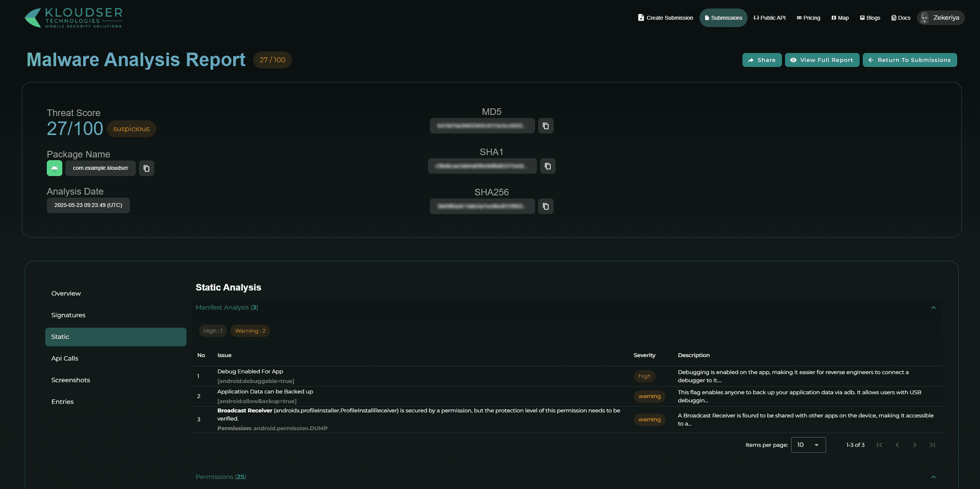Open the Entries section

(x=116, y=402)
